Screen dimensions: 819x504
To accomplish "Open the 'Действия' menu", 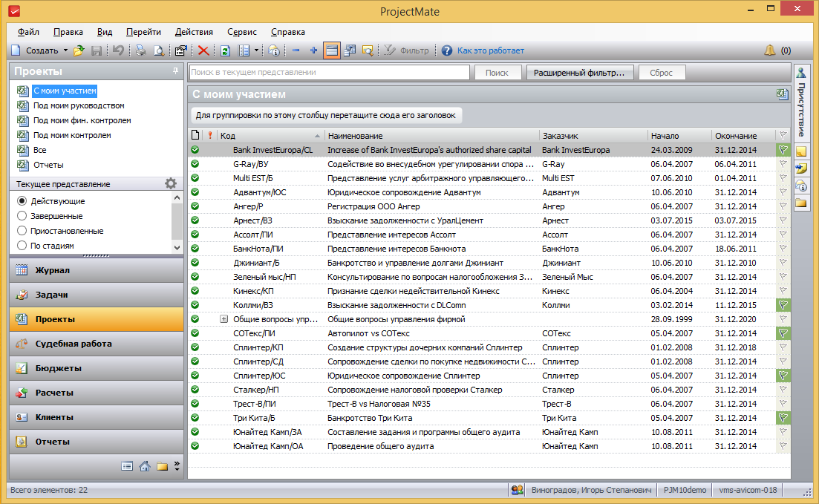I will (x=194, y=32).
